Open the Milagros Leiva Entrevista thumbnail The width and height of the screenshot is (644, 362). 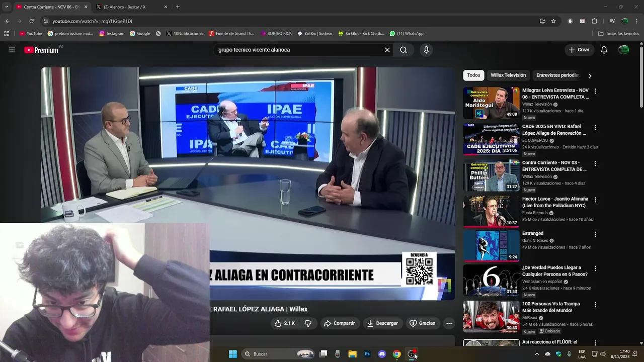tap(491, 103)
